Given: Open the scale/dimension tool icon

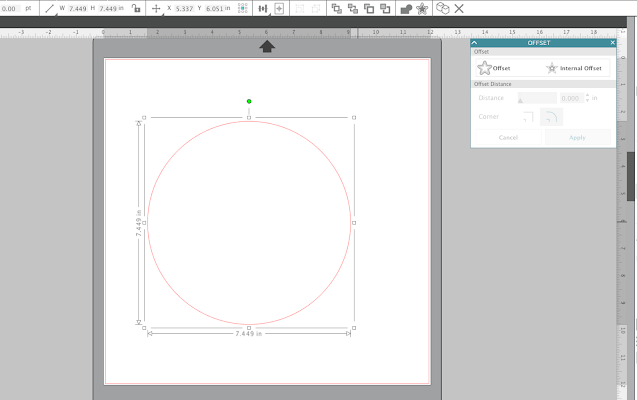Looking at the screenshot, I should [50, 9].
